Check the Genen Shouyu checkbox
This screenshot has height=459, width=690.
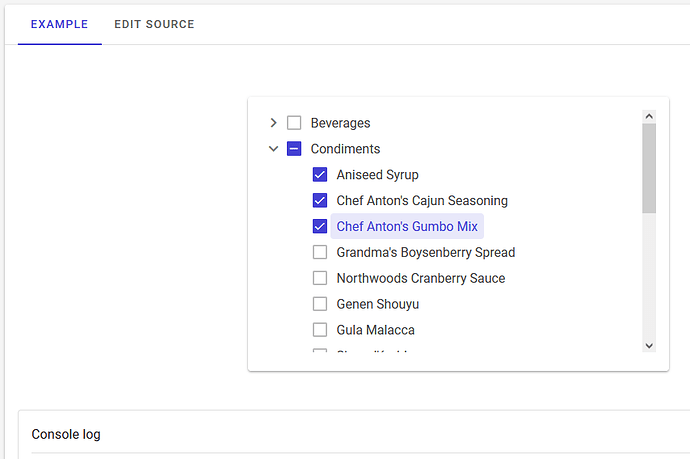point(320,304)
